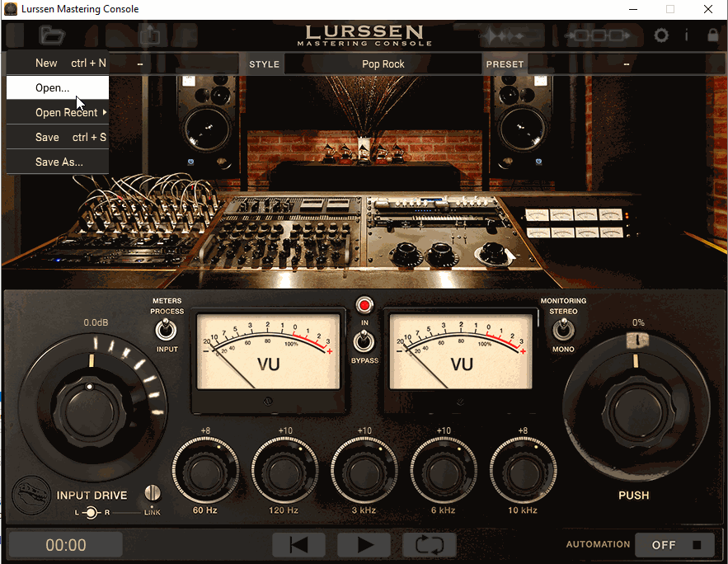Click the AUTOMATION label
This screenshot has width=728, height=564.
pyautogui.click(x=598, y=544)
